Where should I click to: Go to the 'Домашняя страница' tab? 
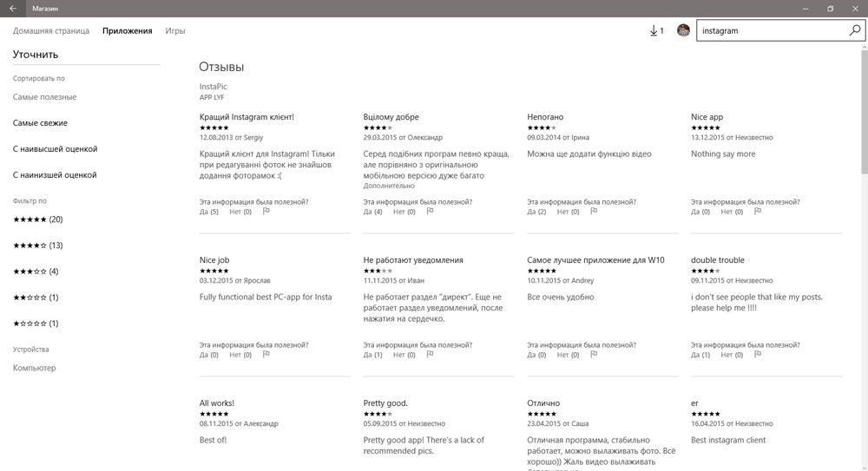click(x=51, y=31)
